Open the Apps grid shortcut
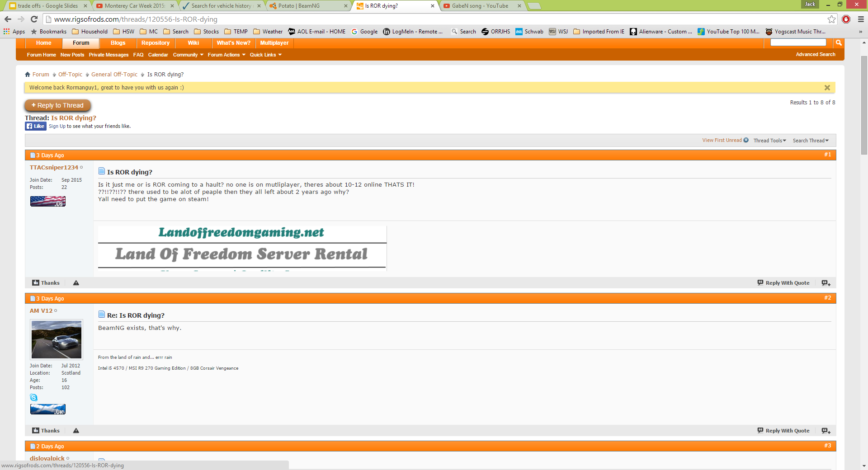This screenshot has height=470, width=868. (14, 32)
